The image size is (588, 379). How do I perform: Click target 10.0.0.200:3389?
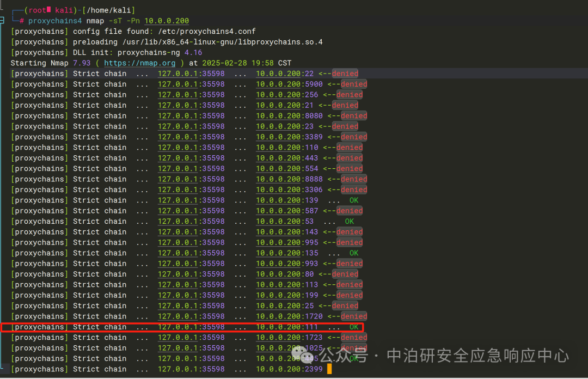pyautogui.click(x=289, y=137)
